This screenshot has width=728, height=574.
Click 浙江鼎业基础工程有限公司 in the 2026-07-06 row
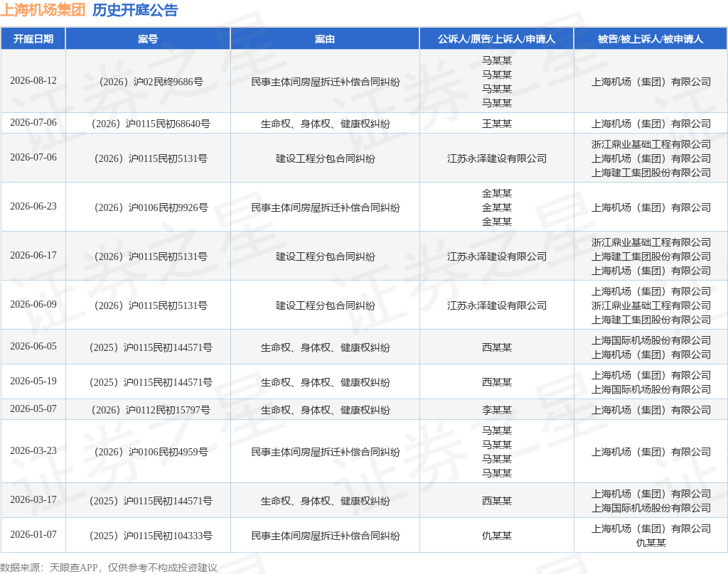tap(651, 144)
